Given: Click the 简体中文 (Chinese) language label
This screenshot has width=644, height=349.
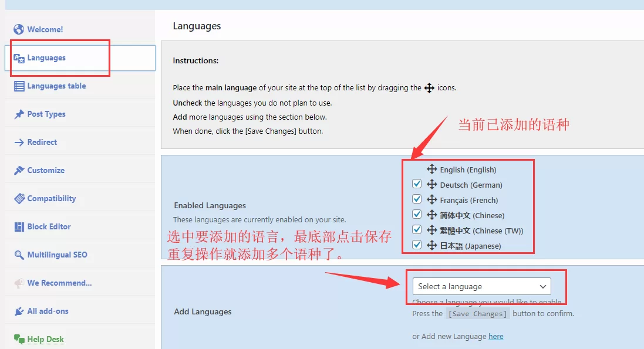Looking at the screenshot, I should click(x=473, y=215).
